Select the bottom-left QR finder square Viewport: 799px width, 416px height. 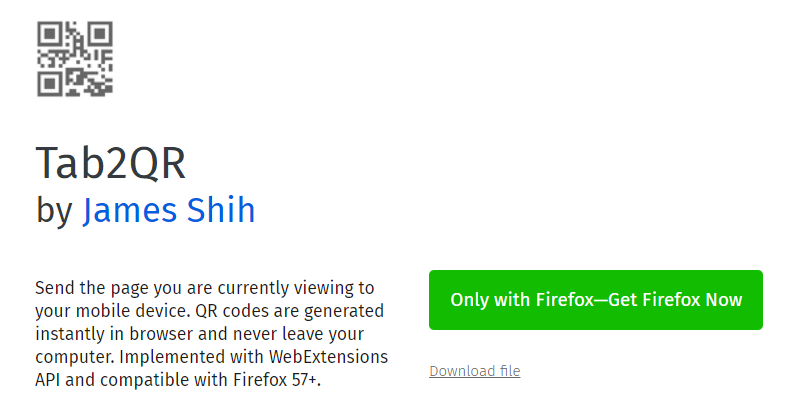(49, 84)
